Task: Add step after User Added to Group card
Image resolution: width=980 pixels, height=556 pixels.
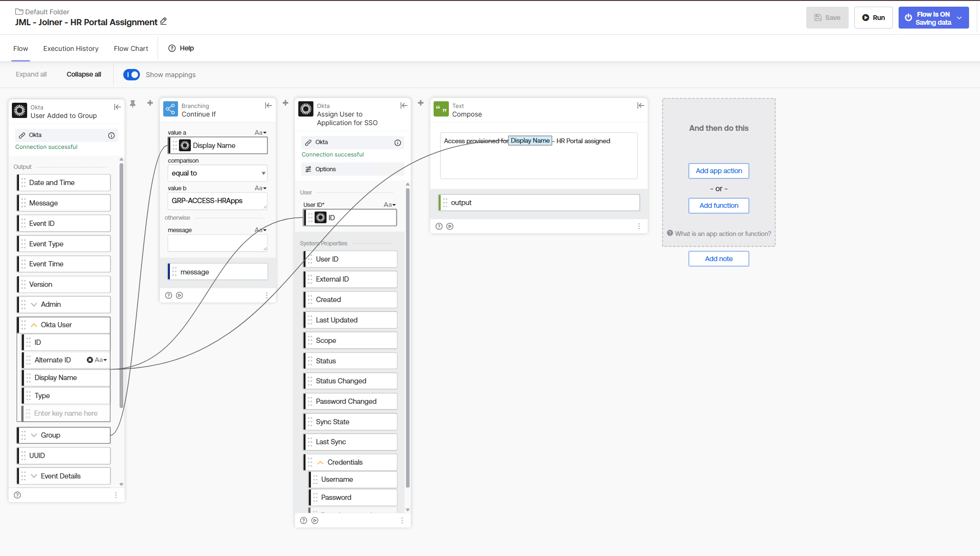Action: pos(150,103)
